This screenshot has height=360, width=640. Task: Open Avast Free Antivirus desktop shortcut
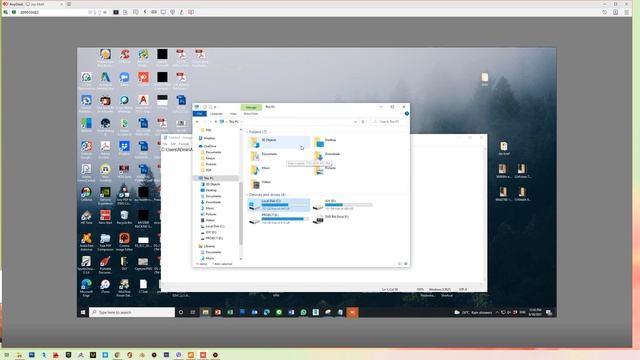coord(86,242)
